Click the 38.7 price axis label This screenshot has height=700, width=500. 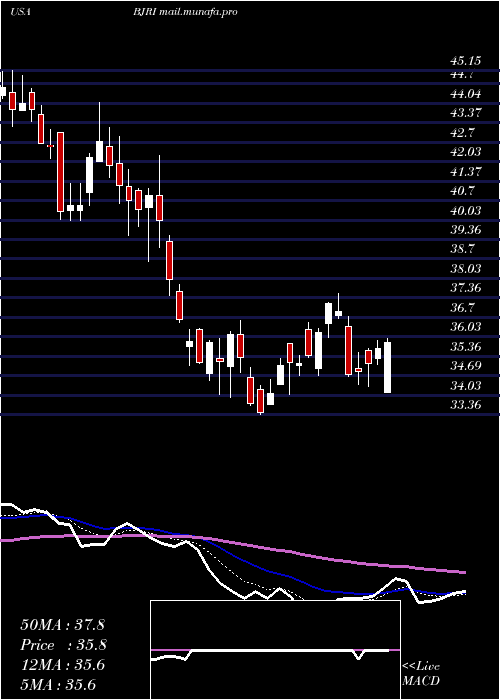click(x=463, y=249)
